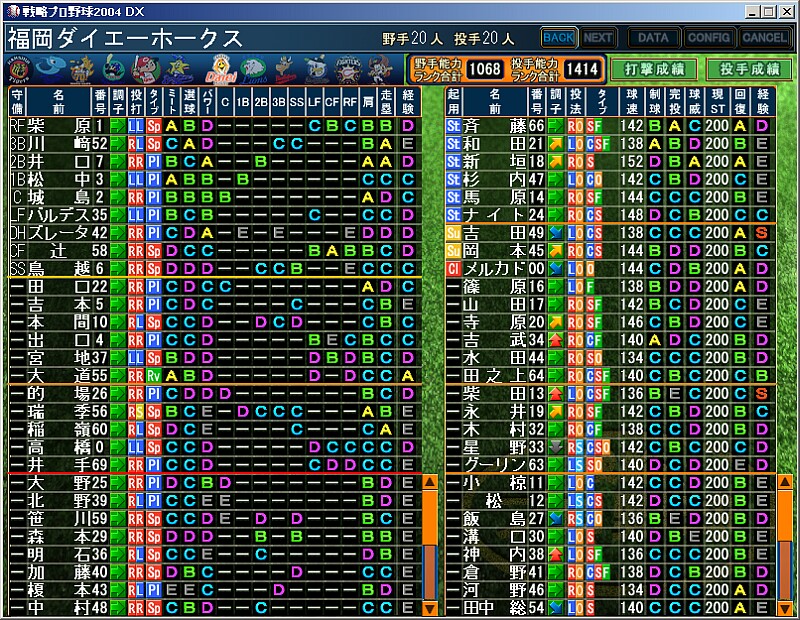Select fielder 井口 row

coord(215,162)
